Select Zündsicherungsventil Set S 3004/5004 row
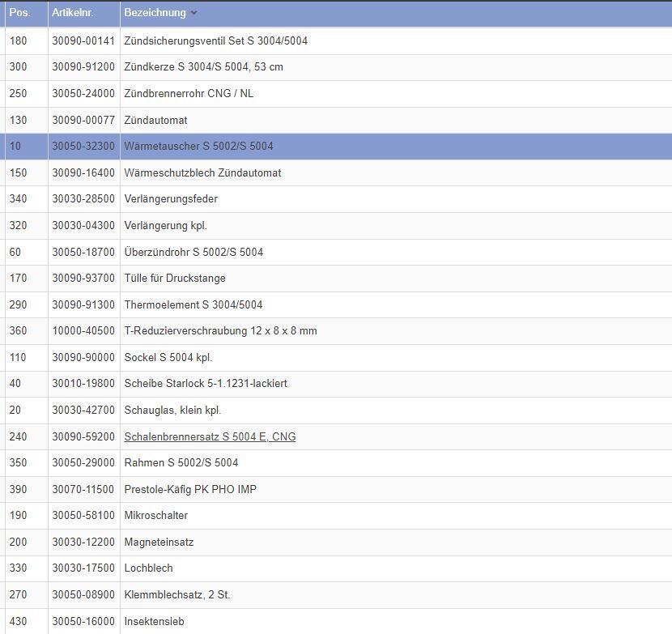 215,40
